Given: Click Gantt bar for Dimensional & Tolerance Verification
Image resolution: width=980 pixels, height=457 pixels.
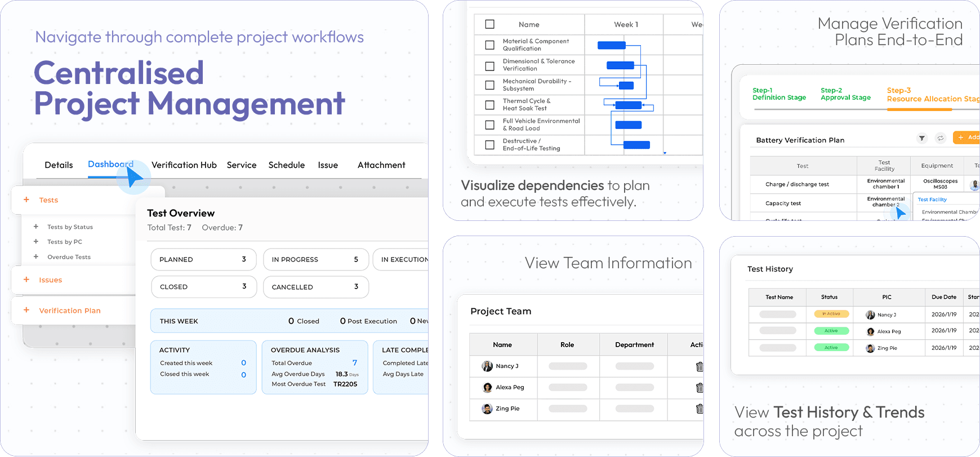Looking at the screenshot, I should 620,65.
